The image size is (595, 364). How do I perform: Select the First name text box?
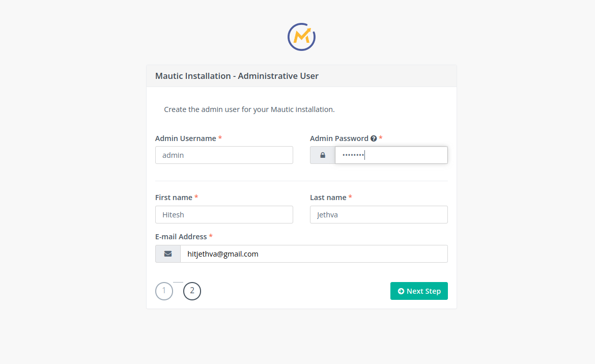(x=224, y=215)
